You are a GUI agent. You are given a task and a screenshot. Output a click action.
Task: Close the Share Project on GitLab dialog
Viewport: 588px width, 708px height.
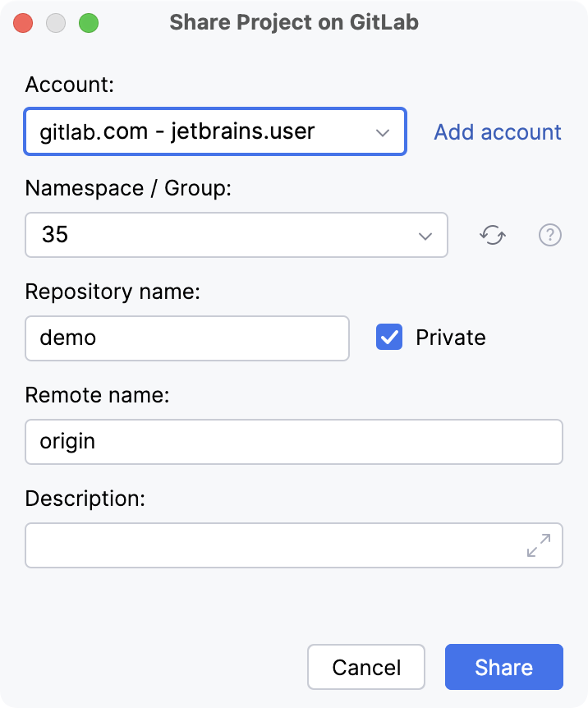tap(22, 22)
